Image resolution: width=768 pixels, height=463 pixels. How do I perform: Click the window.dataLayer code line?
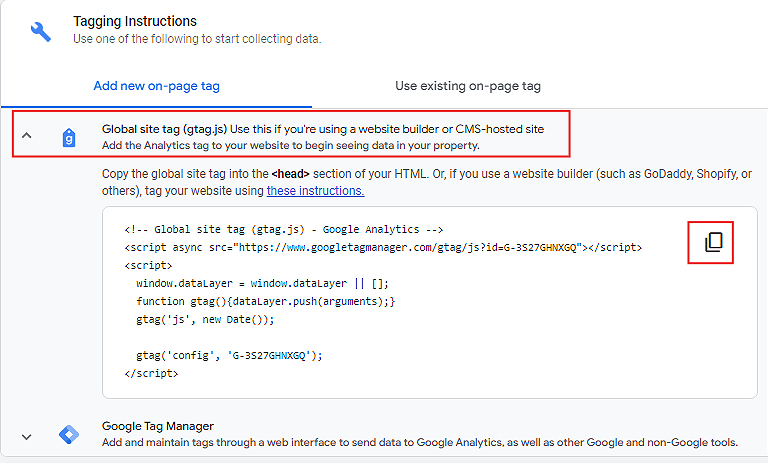point(262,283)
